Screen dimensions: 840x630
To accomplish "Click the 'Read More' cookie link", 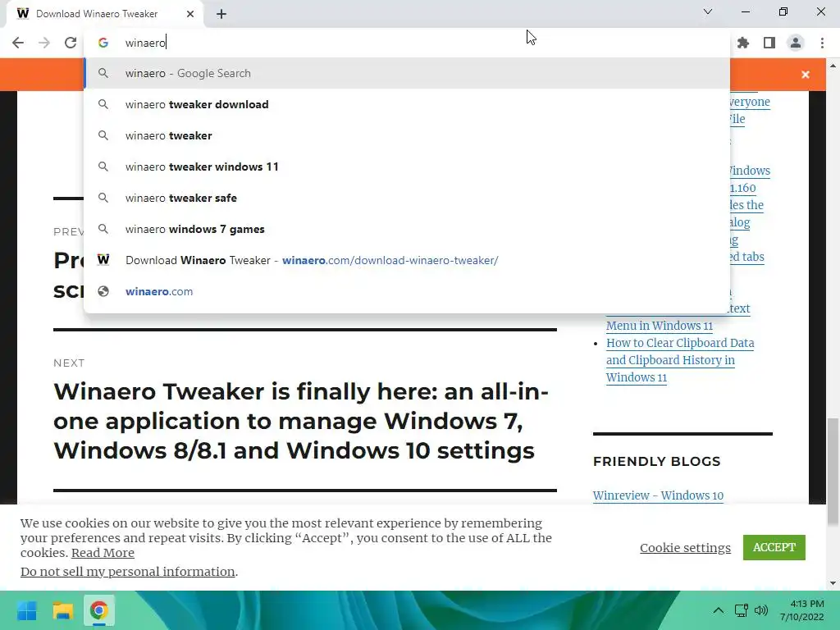I will click(x=103, y=553).
